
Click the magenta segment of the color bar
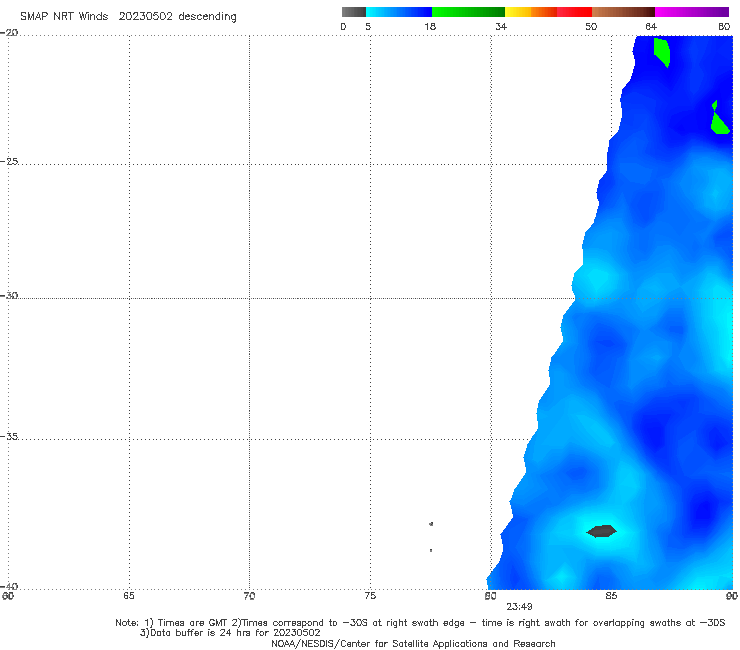pos(692,12)
